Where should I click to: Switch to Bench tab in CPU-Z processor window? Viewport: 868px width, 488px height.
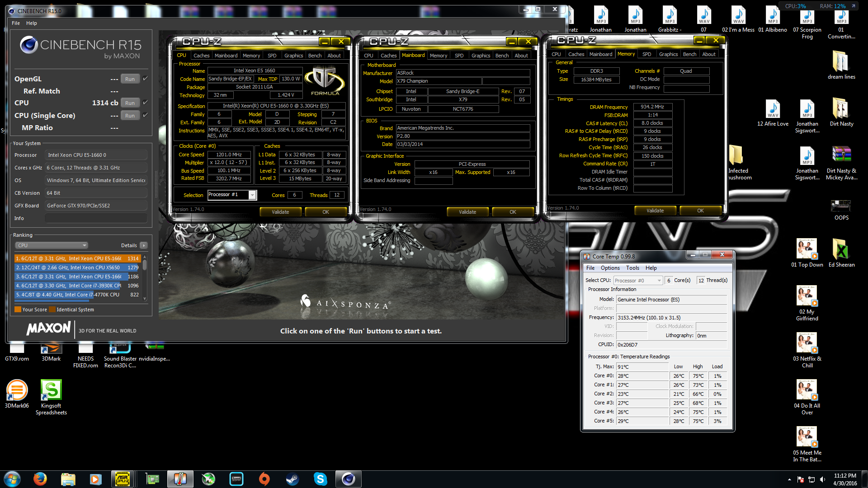click(x=315, y=56)
